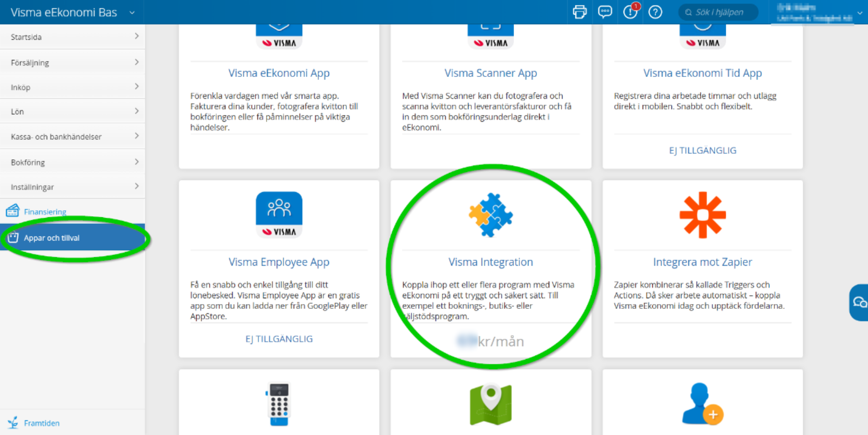Image resolution: width=868 pixels, height=435 pixels.
Task: Click the Zapier orange asterisk icon
Action: (703, 215)
